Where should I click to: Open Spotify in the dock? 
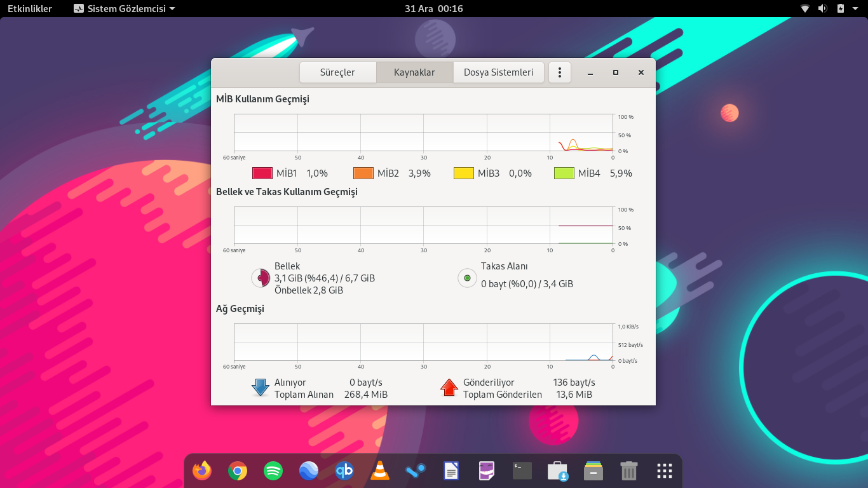273,471
